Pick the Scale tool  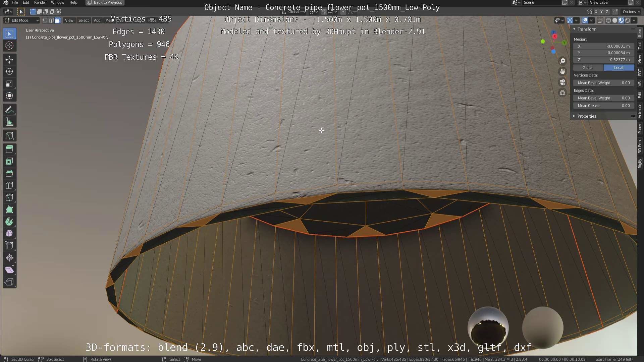9,84
